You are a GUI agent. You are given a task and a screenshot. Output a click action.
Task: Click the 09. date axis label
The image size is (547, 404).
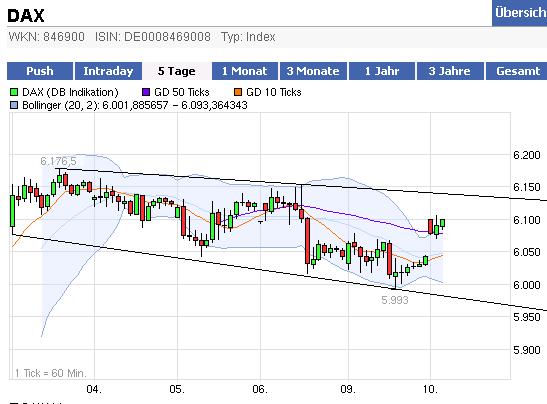coord(348,389)
